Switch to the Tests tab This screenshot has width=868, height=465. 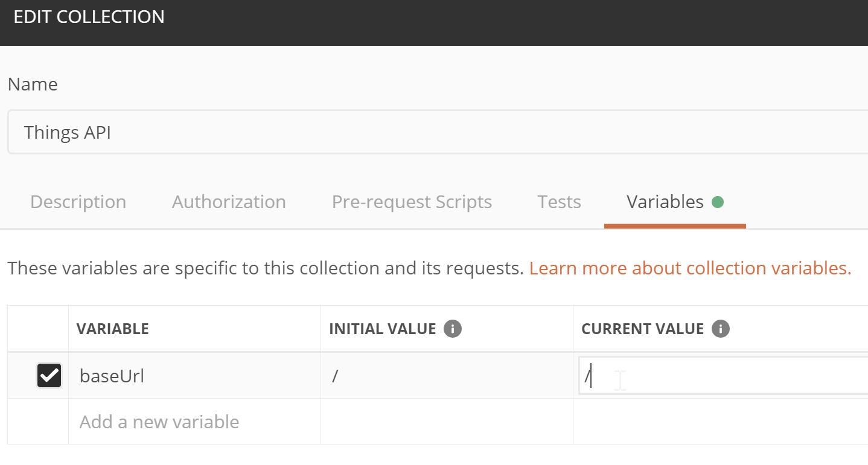558,202
